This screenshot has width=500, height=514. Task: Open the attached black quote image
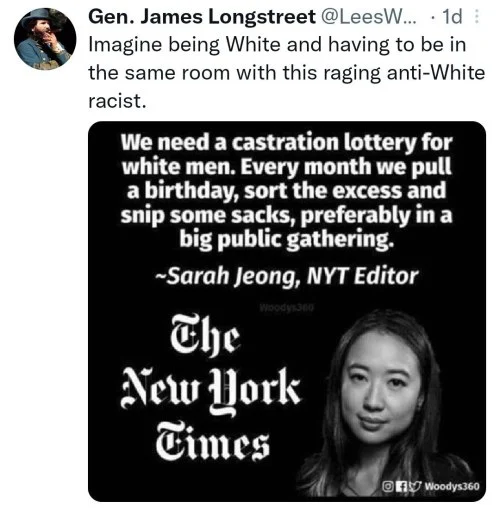pyautogui.click(x=287, y=311)
